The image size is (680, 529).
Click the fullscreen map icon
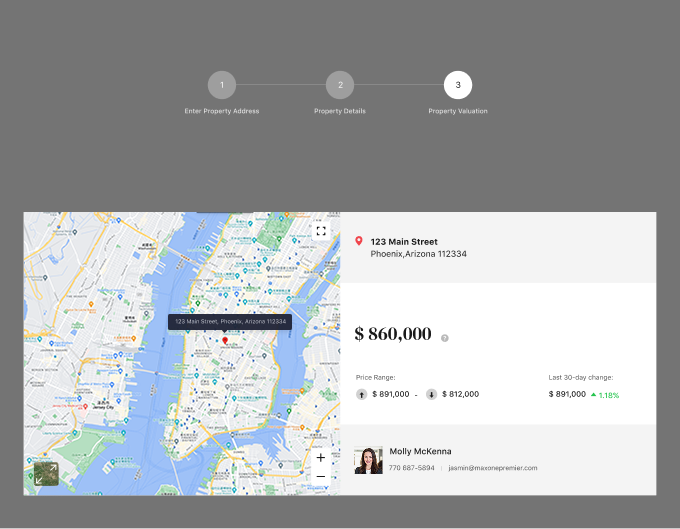[321, 231]
